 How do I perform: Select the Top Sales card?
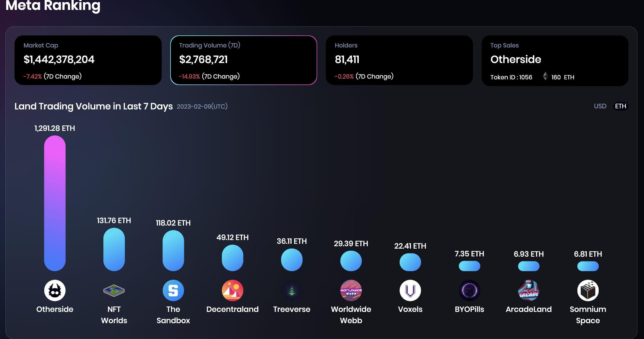tap(555, 61)
